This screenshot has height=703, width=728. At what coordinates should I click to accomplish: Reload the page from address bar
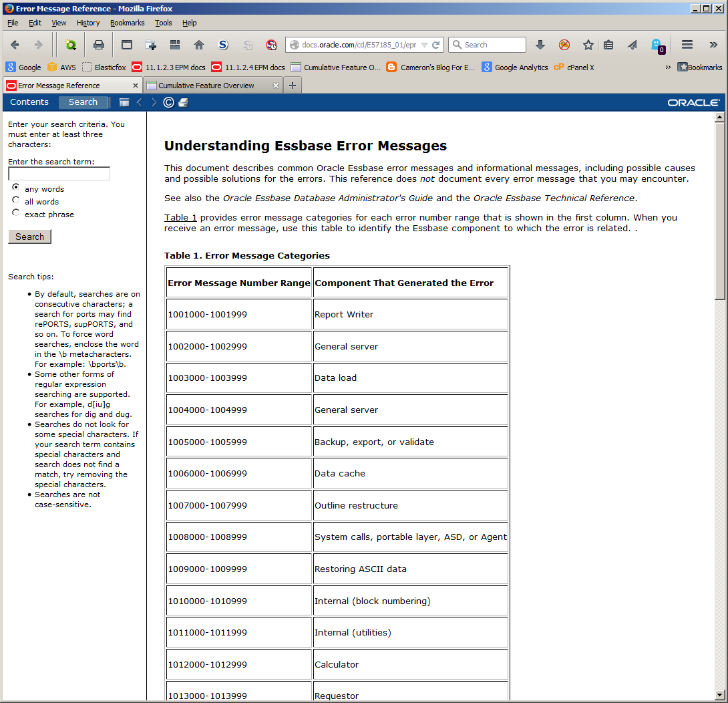(435, 45)
